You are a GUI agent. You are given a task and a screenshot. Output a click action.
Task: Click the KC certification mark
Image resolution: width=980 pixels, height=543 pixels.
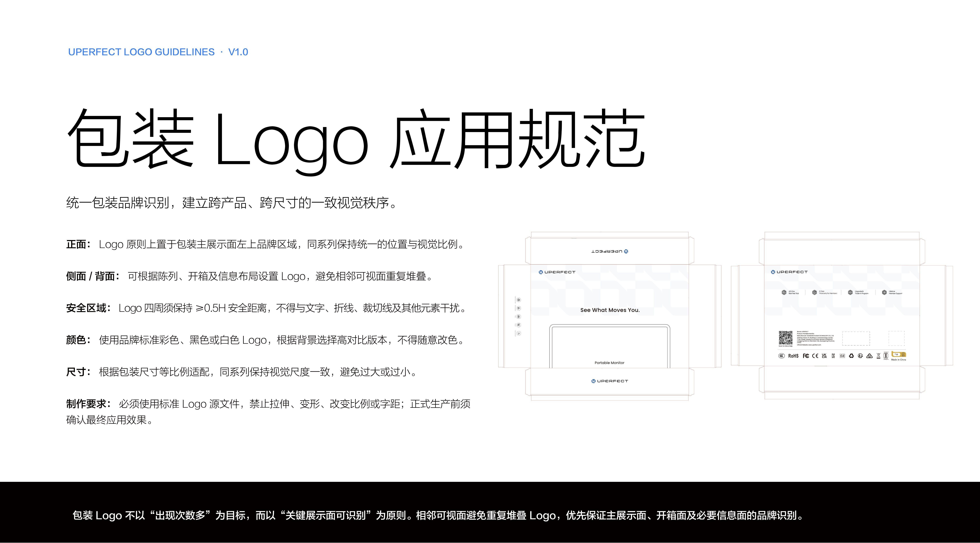pos(833,356)
